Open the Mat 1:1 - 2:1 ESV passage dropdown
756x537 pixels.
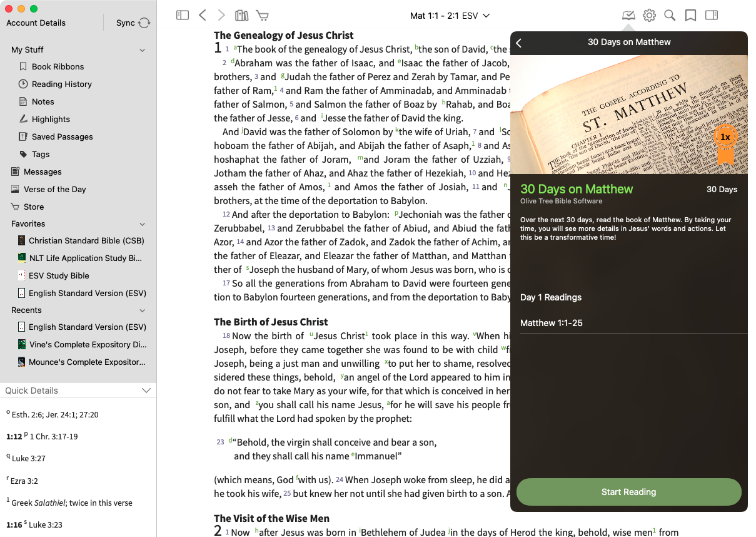pos(450,15)
